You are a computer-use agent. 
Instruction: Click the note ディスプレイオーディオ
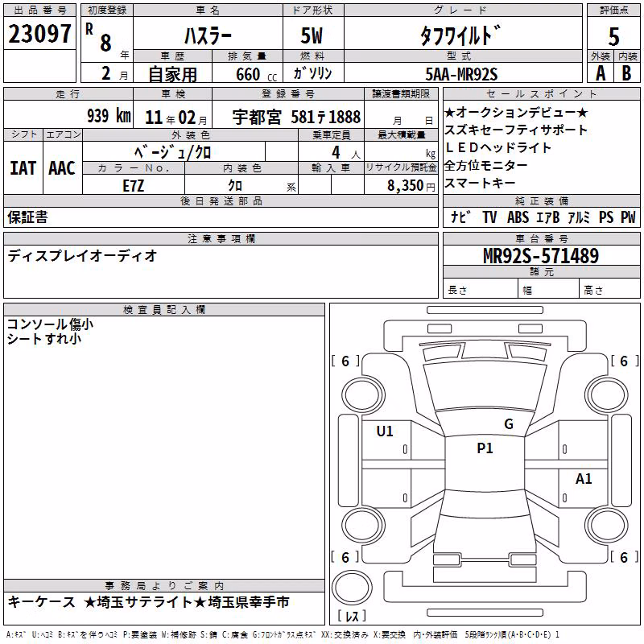click(82, 255)
